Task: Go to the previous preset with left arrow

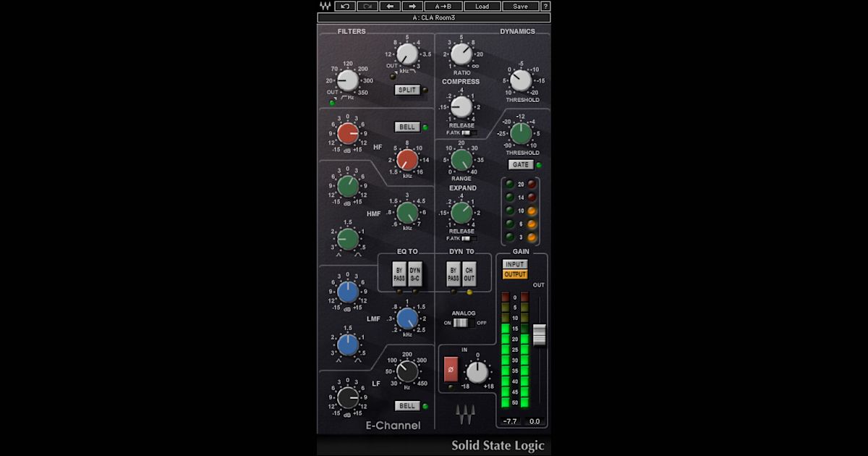Action: (x=390, y=7)
